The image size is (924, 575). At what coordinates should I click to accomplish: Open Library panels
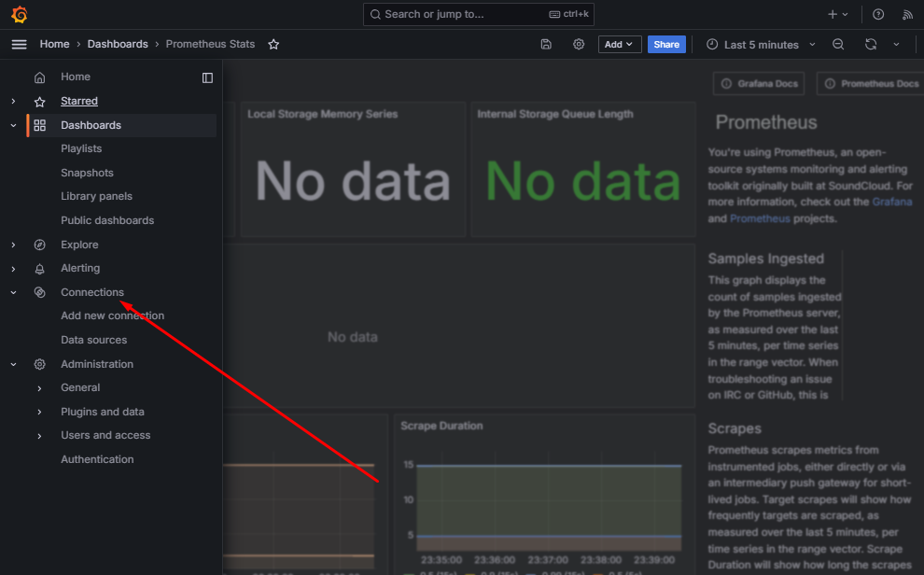tap(97, 196)
